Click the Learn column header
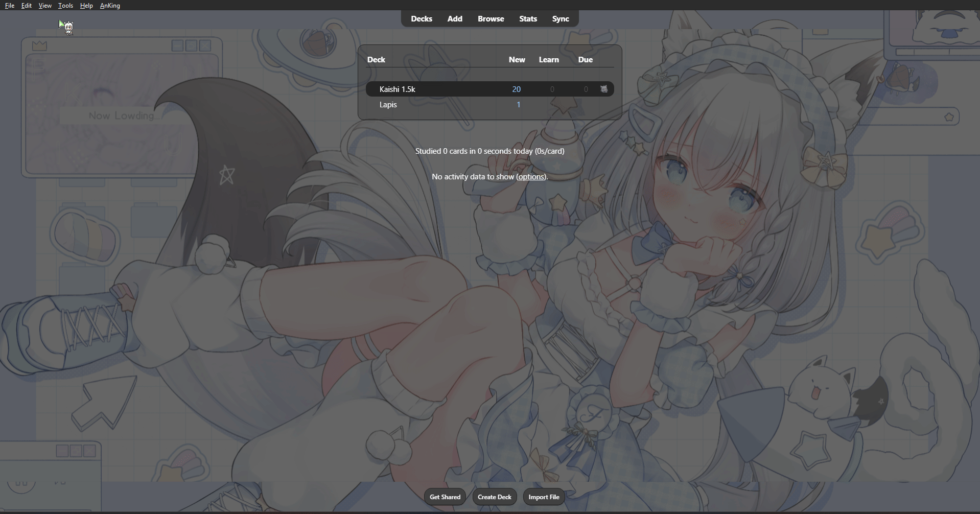The width and height of the screenshot is (980, 514). 549,60
